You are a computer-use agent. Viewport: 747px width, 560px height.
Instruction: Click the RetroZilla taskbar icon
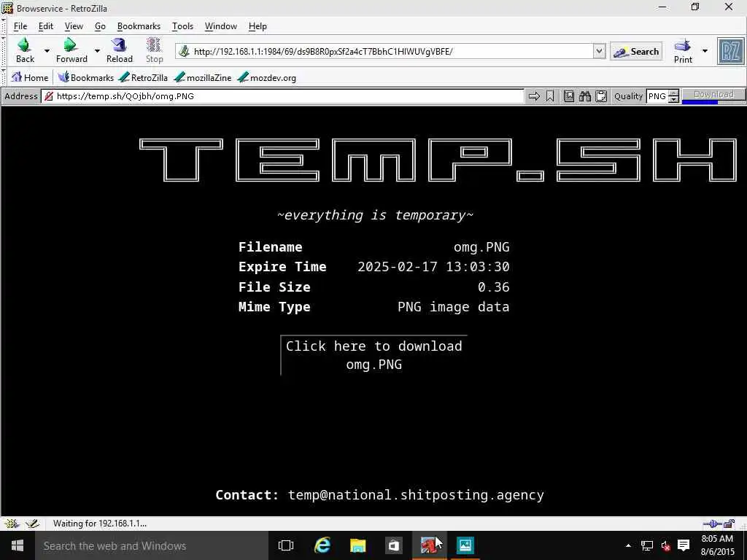click(429, 545)
